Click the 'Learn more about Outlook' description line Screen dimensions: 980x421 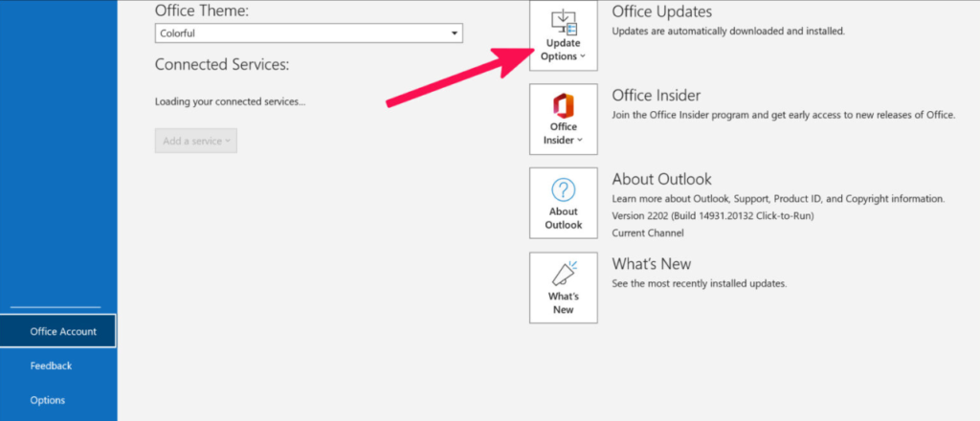pos(778,199)
